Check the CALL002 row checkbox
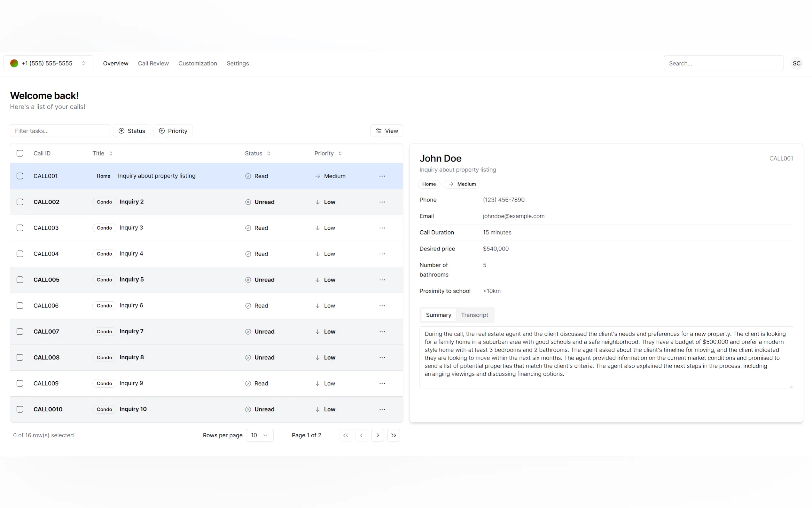The height and width of the screenshot is (508, 812). 20,202
